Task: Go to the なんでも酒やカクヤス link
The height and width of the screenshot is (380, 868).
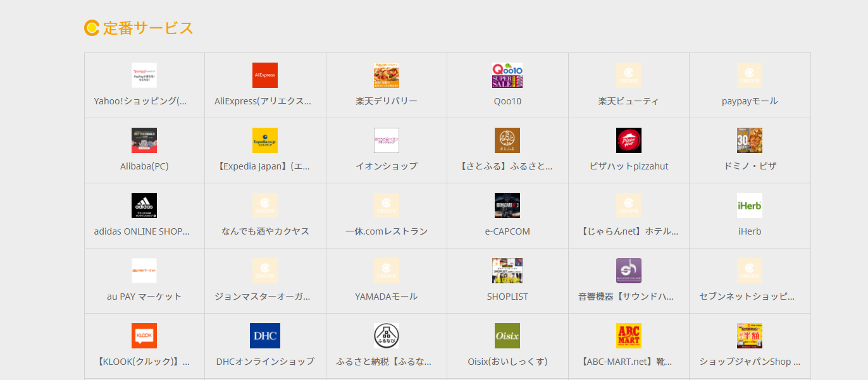Action: click(x=265, y=231)
